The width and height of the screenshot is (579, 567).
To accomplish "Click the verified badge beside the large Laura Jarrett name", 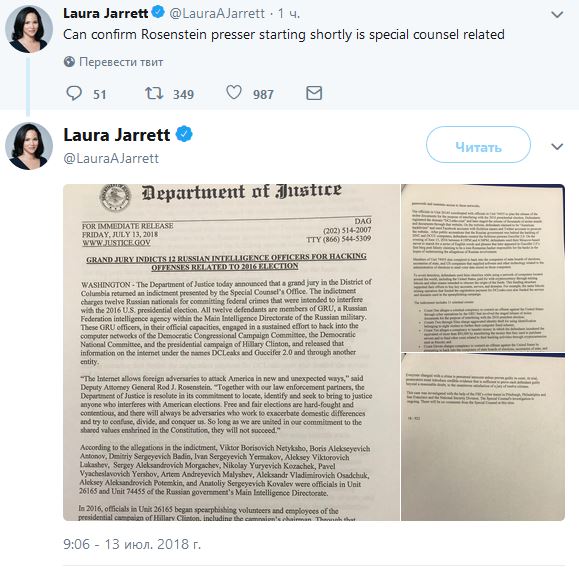I will (184, 134).
